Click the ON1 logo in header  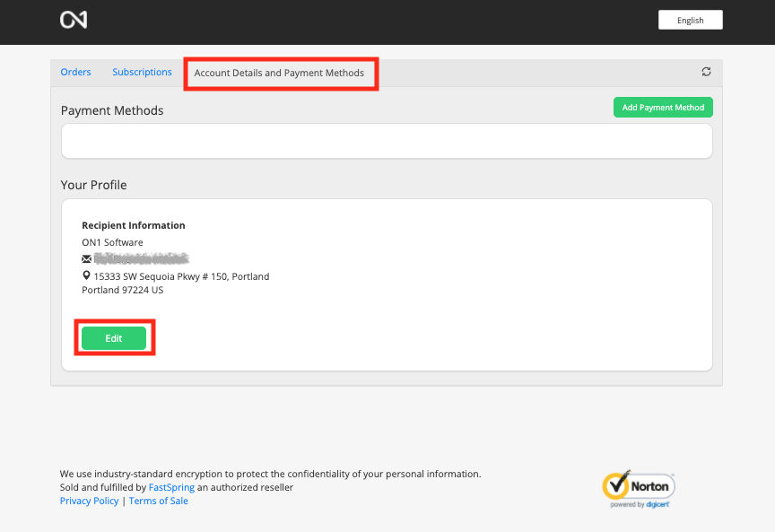pyautogui.click(x=74, y=20)
